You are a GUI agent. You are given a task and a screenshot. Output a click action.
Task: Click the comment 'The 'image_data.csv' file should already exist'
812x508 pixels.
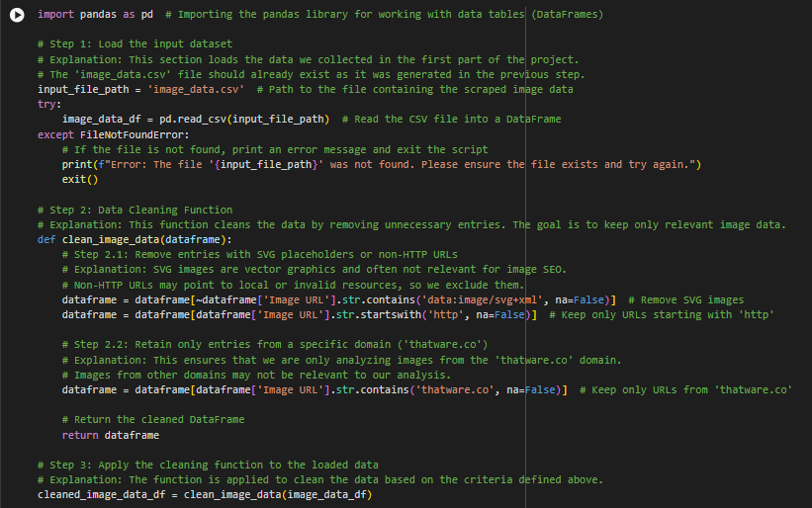coord(311,74)
